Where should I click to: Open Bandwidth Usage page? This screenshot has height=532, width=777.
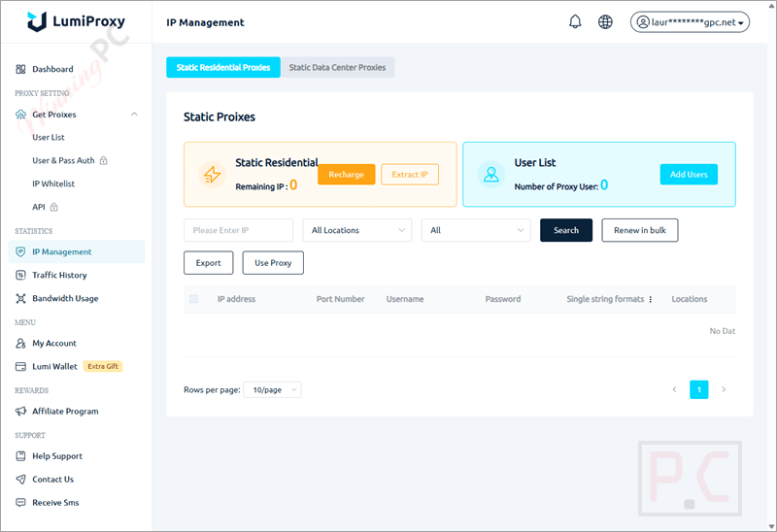coord(65,298)
